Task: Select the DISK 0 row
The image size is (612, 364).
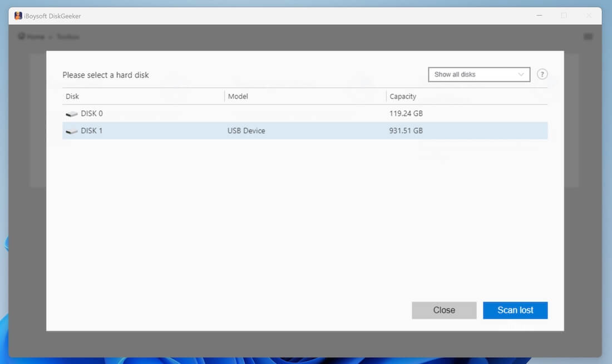Action: [x=305, y=113]
